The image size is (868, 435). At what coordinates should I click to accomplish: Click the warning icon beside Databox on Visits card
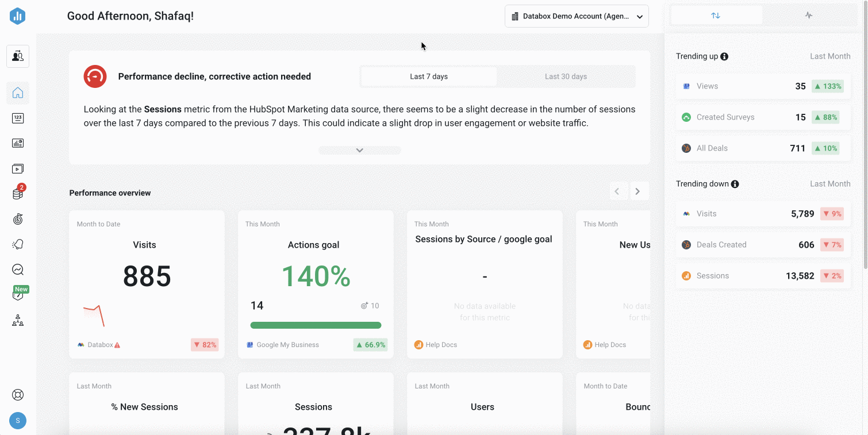[117, 345]
